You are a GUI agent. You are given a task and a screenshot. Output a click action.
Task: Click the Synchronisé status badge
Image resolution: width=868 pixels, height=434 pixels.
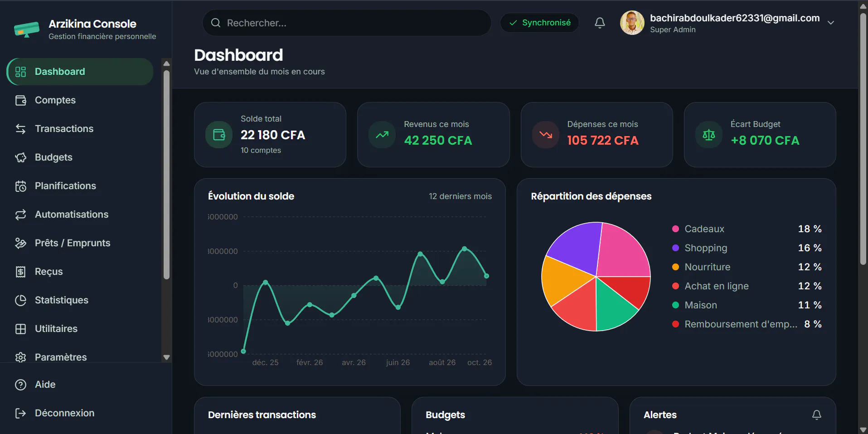[539, 23]
